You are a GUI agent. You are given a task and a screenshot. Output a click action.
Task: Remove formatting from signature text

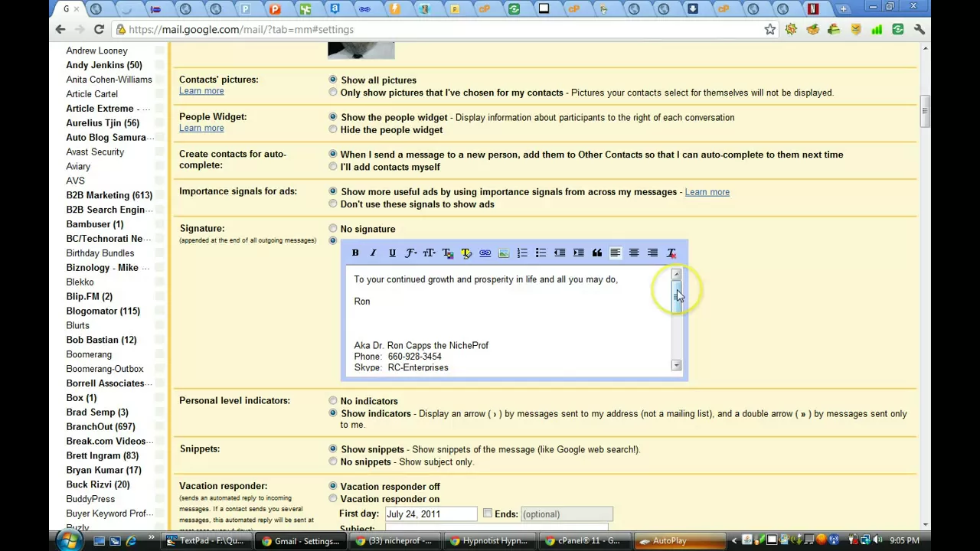pos(671,253)
